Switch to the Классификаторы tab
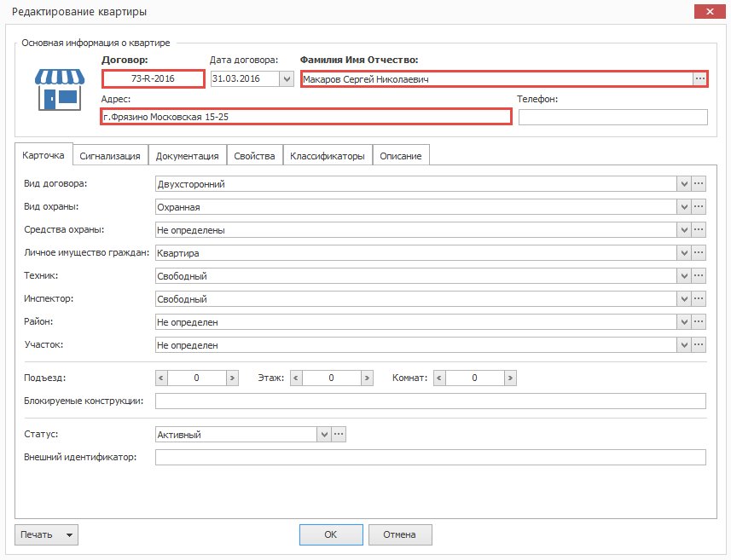Screen dimensions: 731x560 pos(328,156)
